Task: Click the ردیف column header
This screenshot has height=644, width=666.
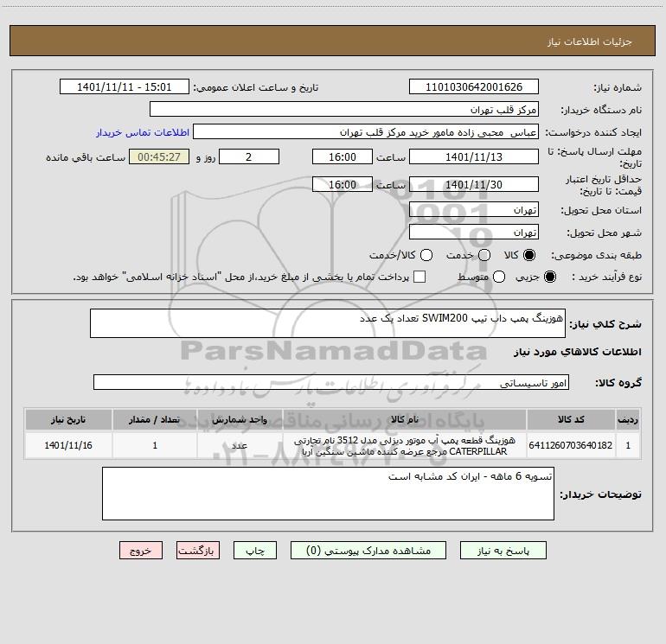Action: coord(628,419)
